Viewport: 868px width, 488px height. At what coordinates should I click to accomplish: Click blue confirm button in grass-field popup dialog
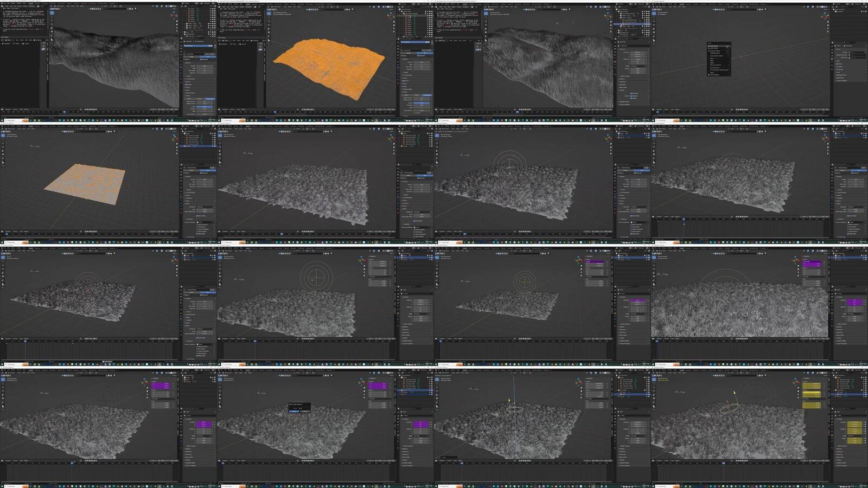(x=295, y=411)
